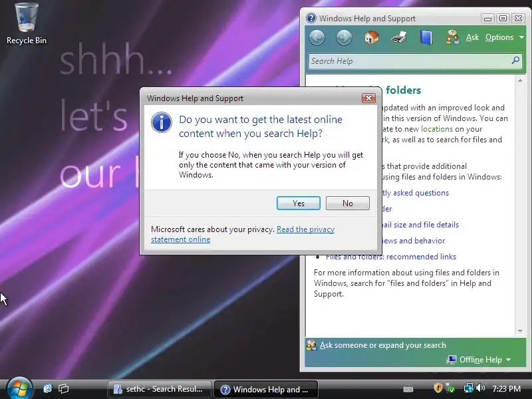Open link ending in 'size and file details'
532x399 pixels.
420,225
